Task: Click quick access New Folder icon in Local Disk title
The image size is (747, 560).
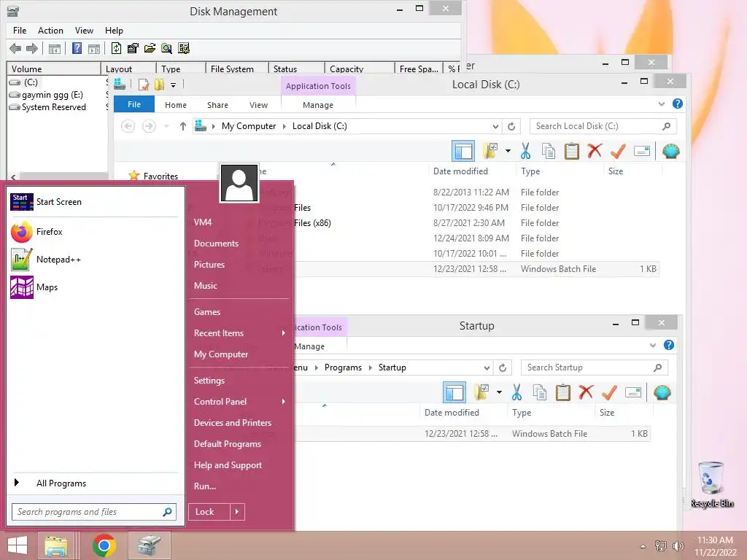Action: coord(159,85)
